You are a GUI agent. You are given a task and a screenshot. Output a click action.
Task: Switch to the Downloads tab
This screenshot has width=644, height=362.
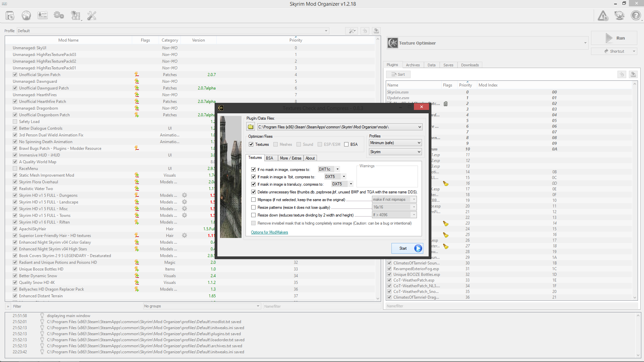[x=470, y=65]
